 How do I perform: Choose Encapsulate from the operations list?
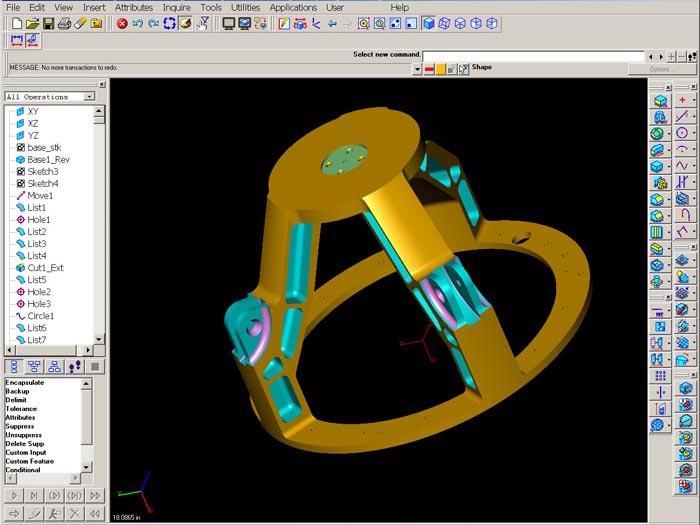pyautogui.click(x=25, y=382)
